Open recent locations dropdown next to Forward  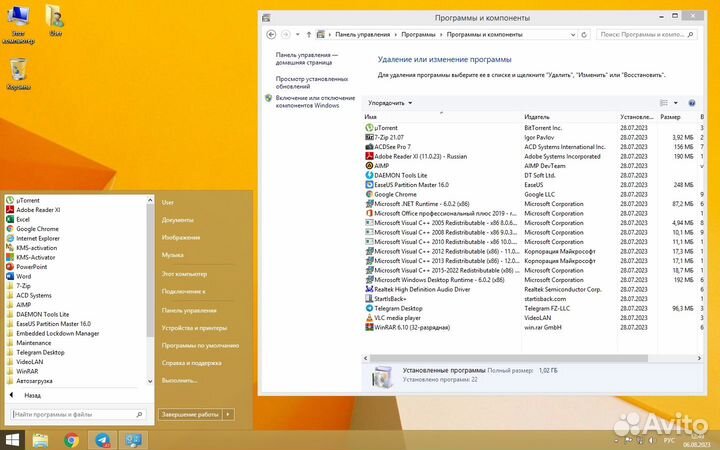298,34
